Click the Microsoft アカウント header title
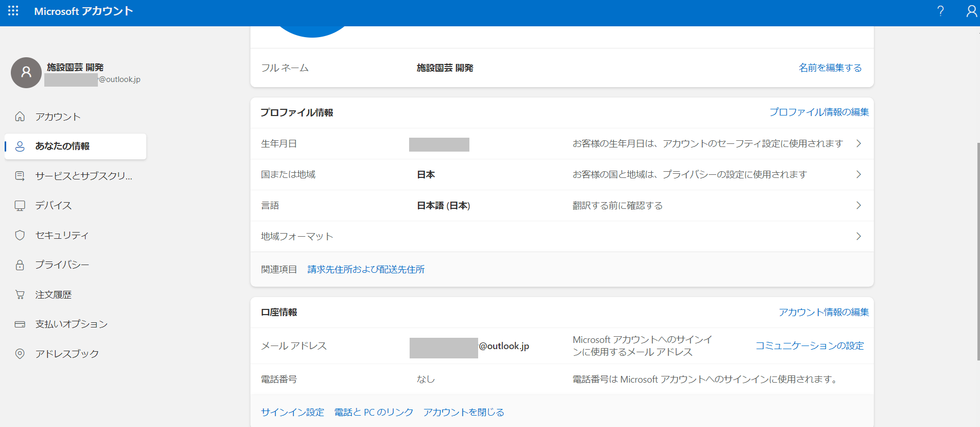 click(x=83, y=11)
